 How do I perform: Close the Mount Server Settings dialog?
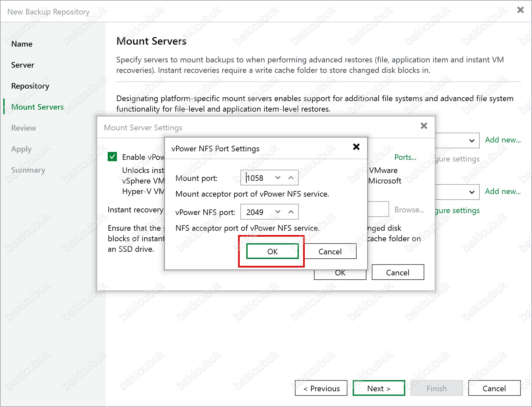coord(424,126)
